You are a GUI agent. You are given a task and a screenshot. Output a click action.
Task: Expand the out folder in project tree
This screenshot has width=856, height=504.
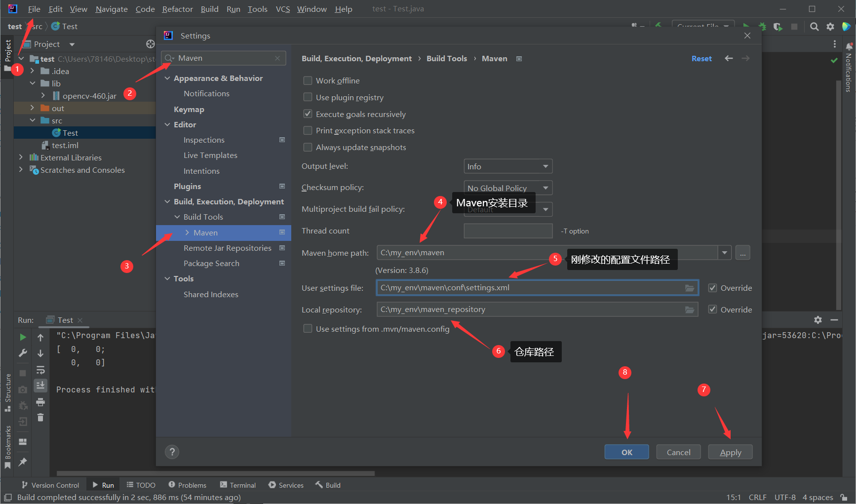pos(33,108)
